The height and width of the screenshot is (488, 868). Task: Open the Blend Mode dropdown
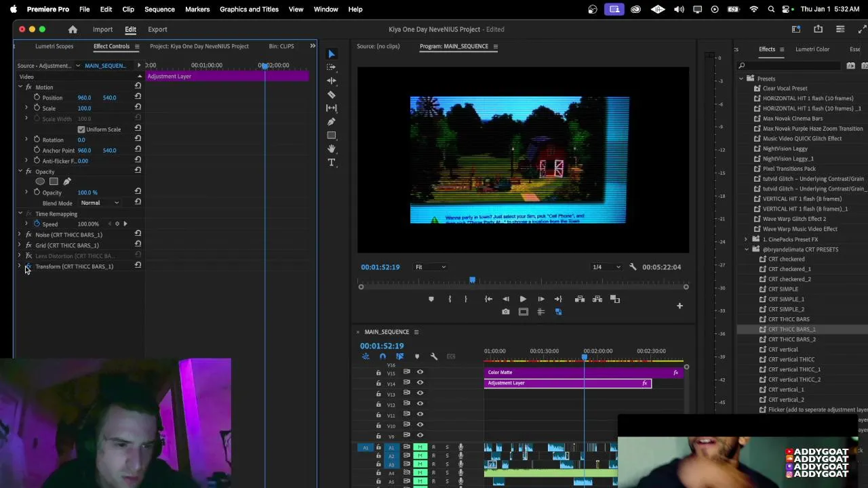click(x=99, y=203)
